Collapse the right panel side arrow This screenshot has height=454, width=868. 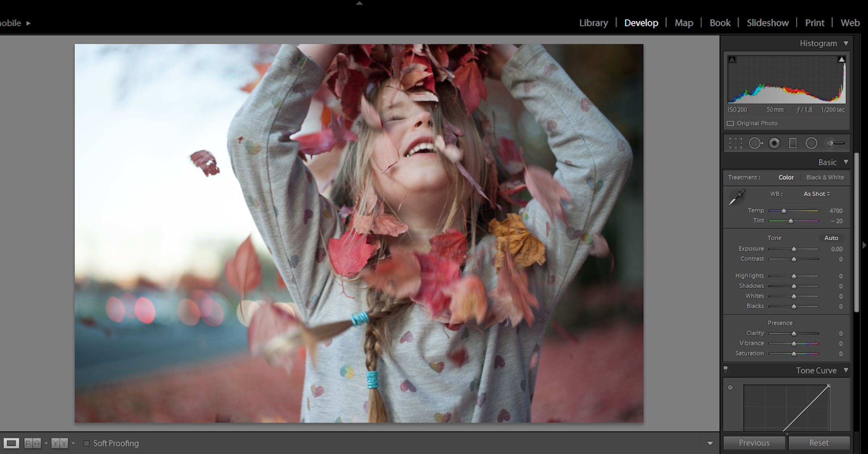864,245
